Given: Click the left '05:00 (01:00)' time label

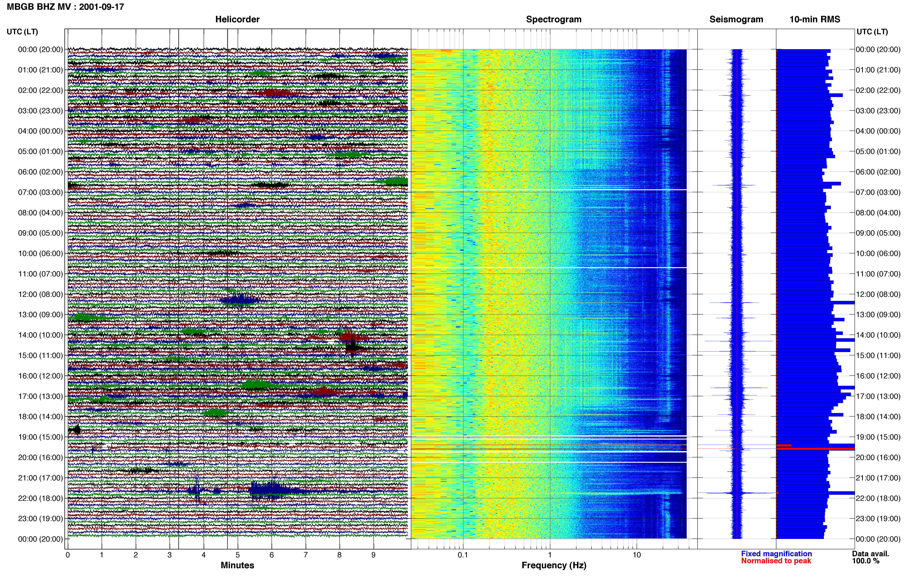Looking at the screenshot, I should [x=41, y=151].
